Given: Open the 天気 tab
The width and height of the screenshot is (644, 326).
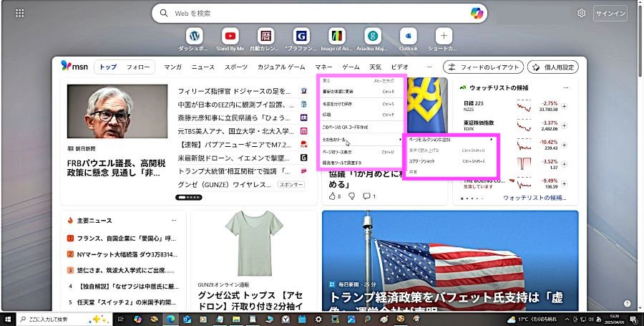Looking at the screenshot, I should 375,67.
